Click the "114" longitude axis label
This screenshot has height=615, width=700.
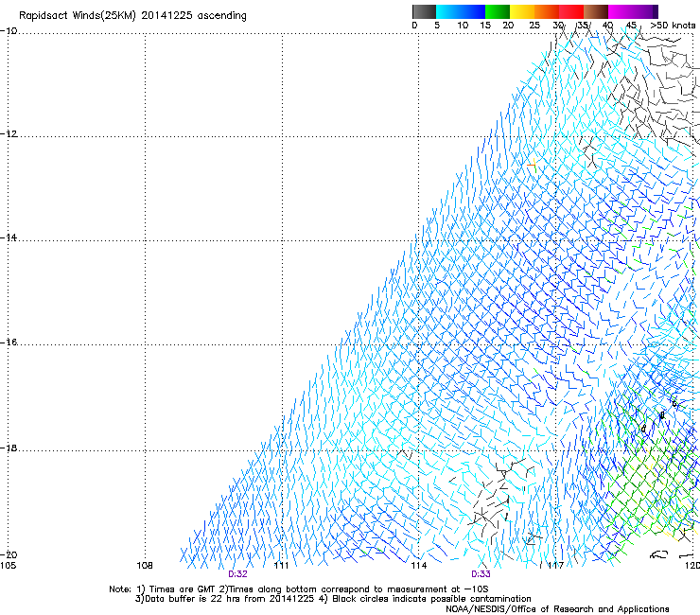coord(419,566)
